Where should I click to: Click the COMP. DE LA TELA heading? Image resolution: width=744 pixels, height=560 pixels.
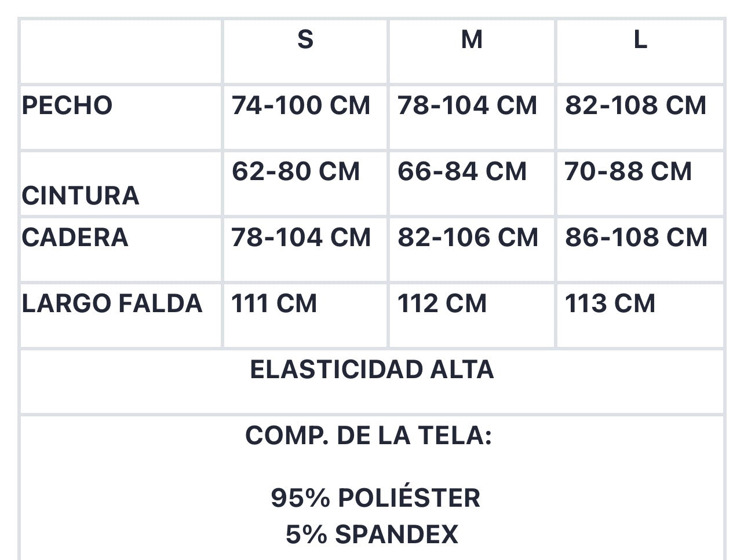[x=369, y=435]
